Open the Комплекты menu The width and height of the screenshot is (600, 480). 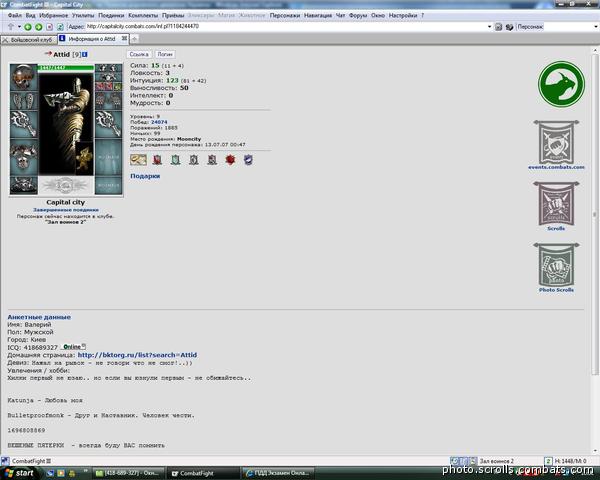pyautogui.click(x=143, y=16)
